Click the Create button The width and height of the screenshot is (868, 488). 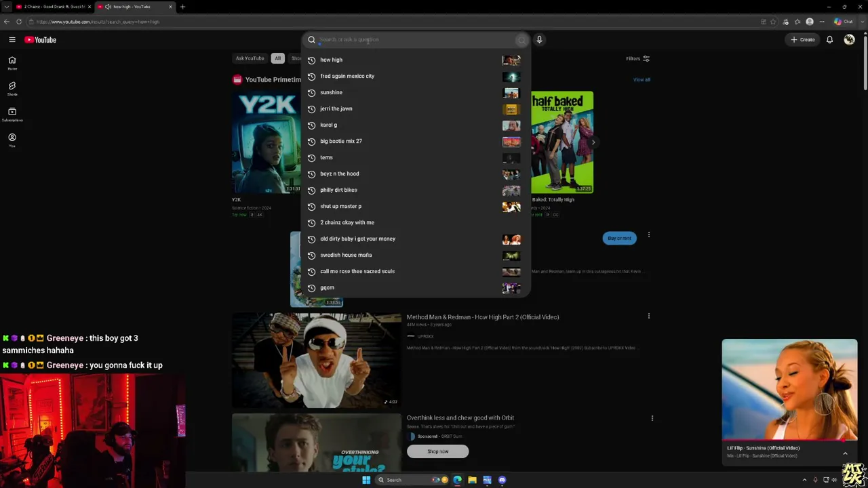coord(803,40)
